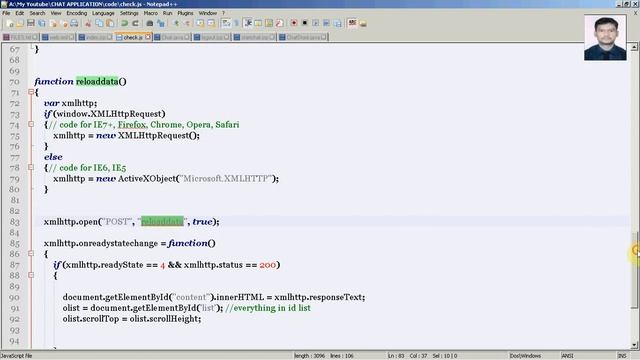Open the Macro menu
This screenshot has width=640, height=360.
pos(151,13)
